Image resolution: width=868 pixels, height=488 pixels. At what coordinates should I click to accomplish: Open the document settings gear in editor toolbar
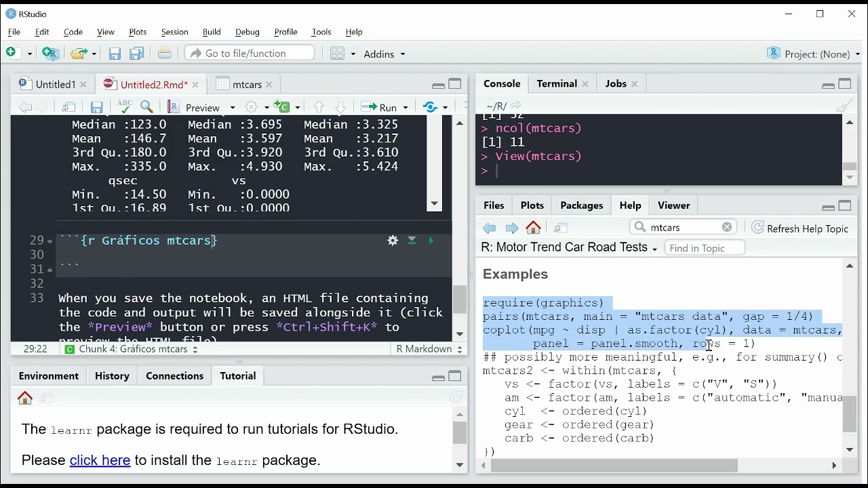[251, 107]
